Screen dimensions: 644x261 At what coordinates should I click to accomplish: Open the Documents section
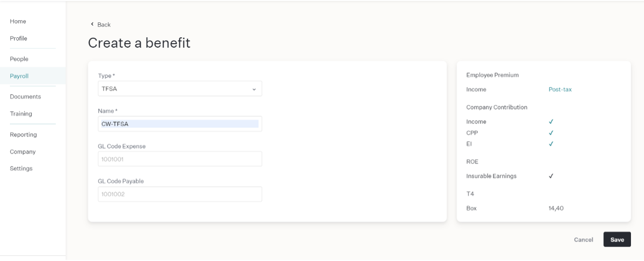[x=25, y=96]
